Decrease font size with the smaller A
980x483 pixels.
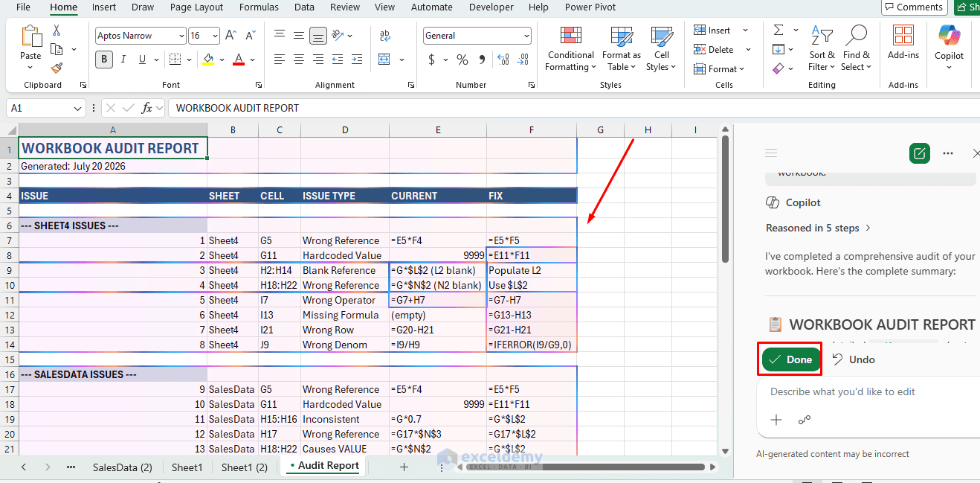click(x=250, y=36)
